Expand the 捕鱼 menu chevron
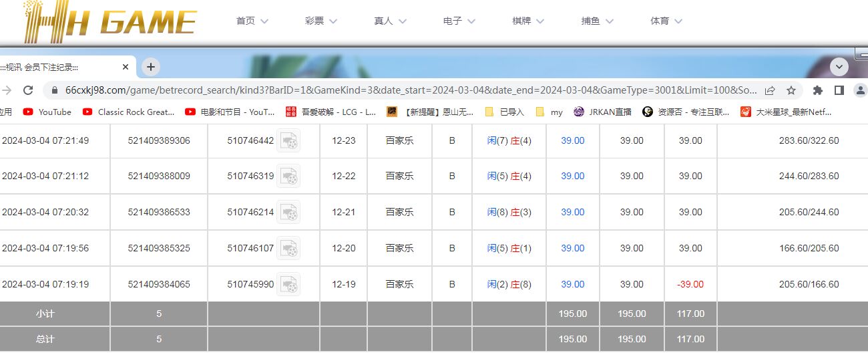 (x=610, y=21)
